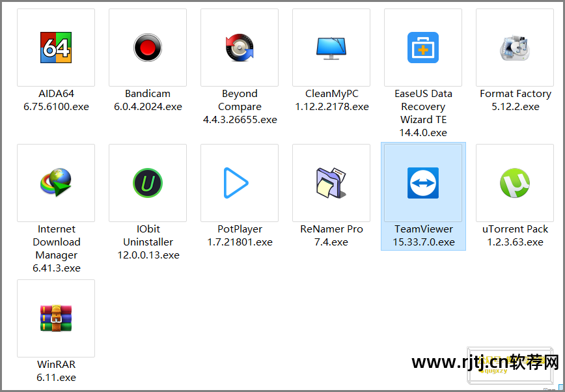Viewport: 565px width, 392px height.
Task: Select the uTorrent green icon
Action: 515,183
